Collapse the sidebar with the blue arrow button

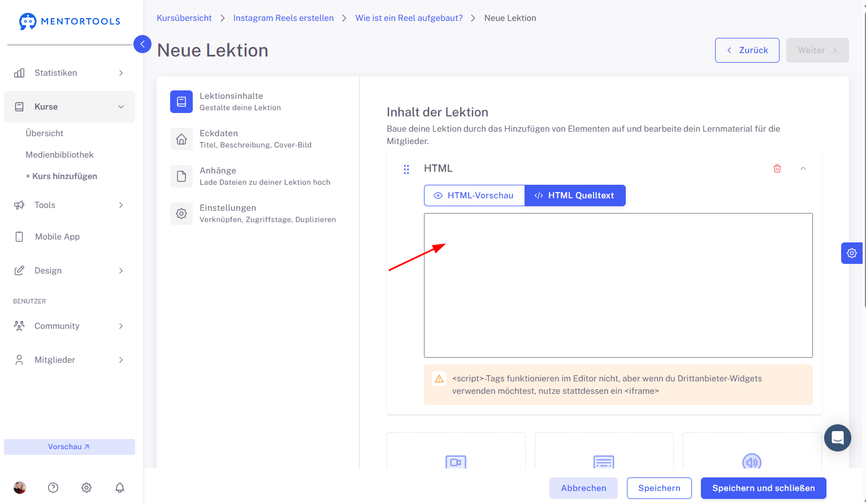pos(142,44)
